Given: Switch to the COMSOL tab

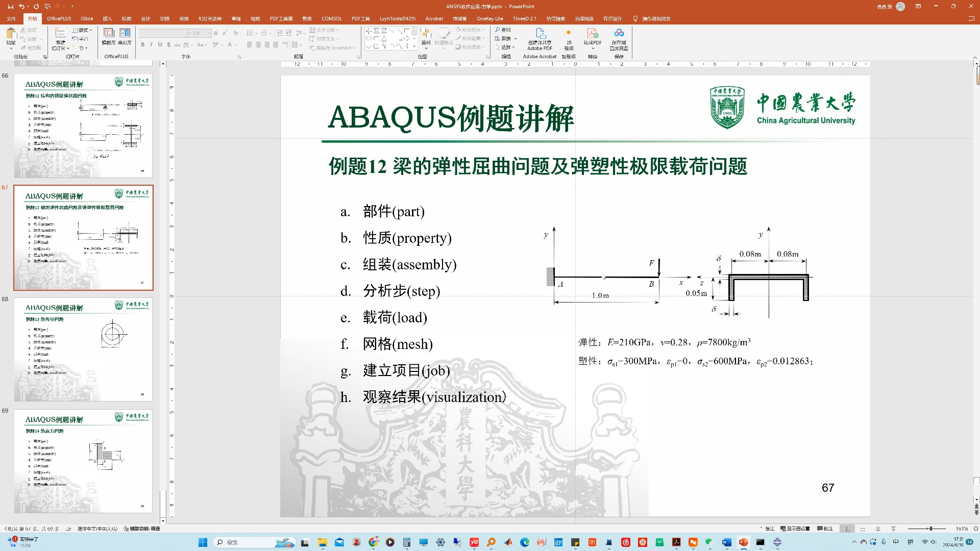Looking at the screenshot, I should [332, 18].
